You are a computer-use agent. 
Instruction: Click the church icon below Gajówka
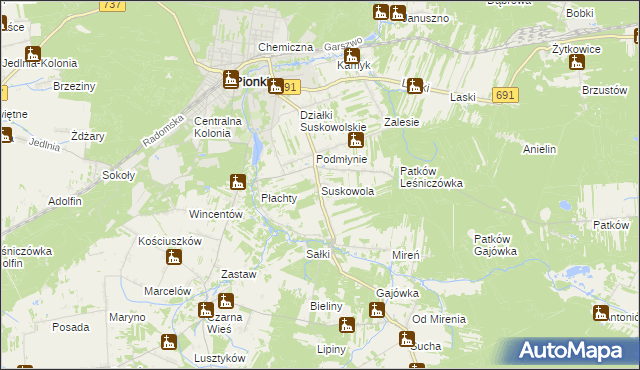[x=377, y=310]
